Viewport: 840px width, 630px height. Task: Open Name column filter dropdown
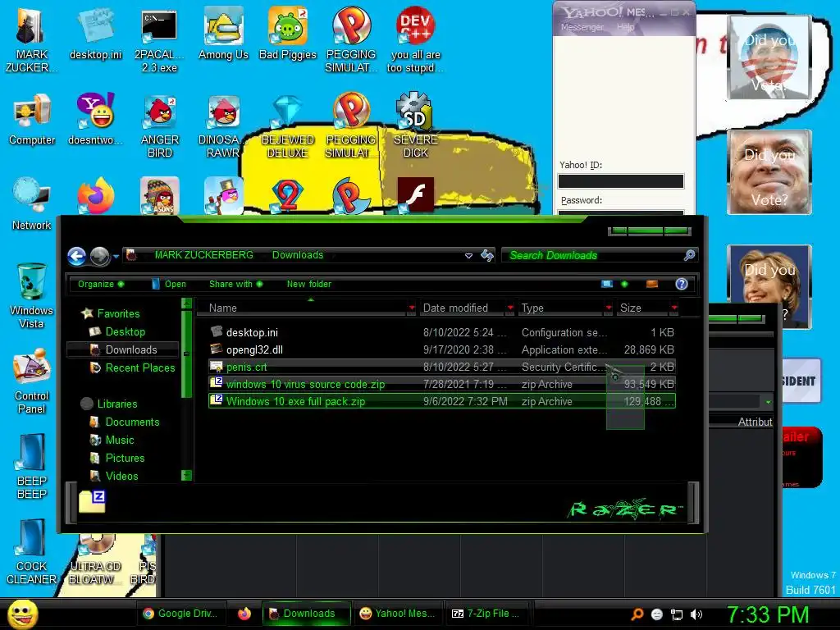(412, 308)
